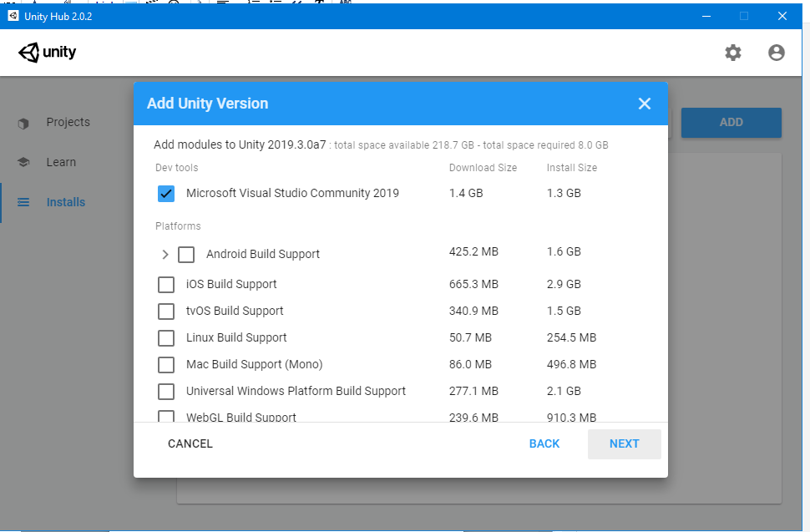Cancel the module selection
Screen dimensions: 810x532
pyautogui.click(x=190, y=443)
